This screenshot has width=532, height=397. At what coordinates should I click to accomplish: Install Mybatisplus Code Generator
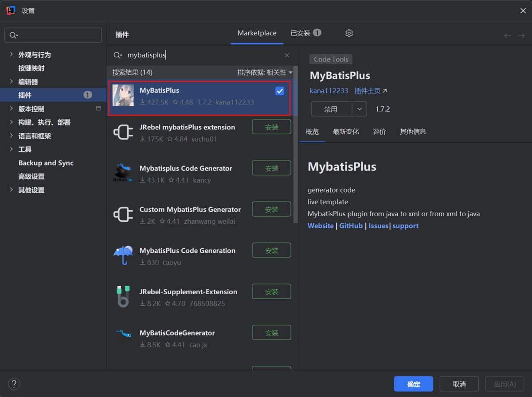pos(272,168)
